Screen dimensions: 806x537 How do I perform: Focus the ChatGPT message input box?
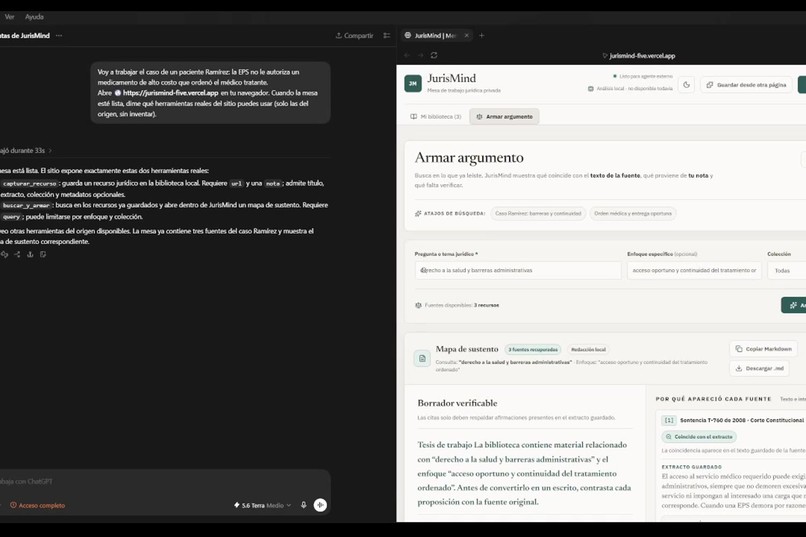tap(162, 482)
